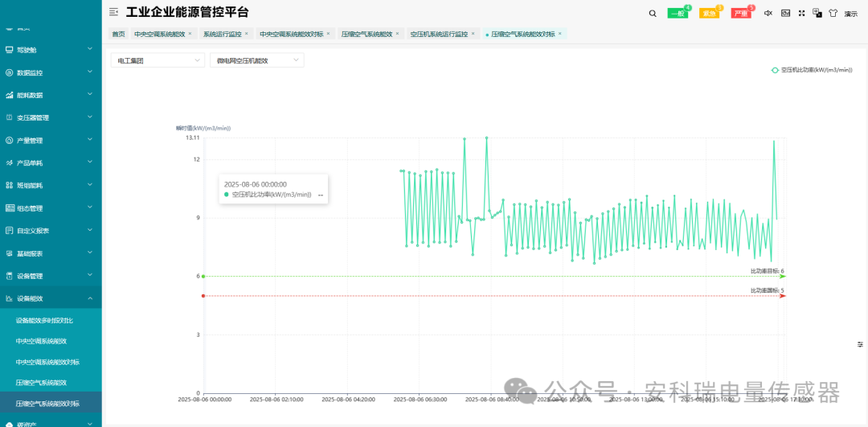This screenshot has height=427, width=868.
Task: Switch language with the translate icon
Action: click(817, 13)
